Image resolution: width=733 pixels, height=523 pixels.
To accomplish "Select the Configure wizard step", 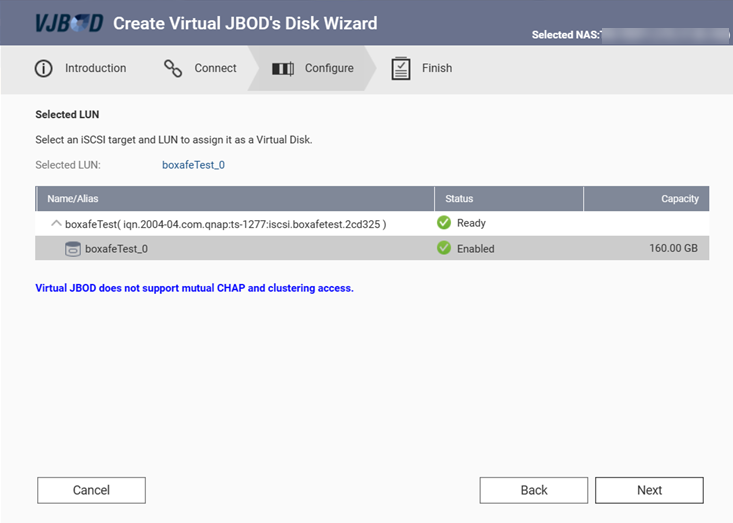I will tap(329, 69).
